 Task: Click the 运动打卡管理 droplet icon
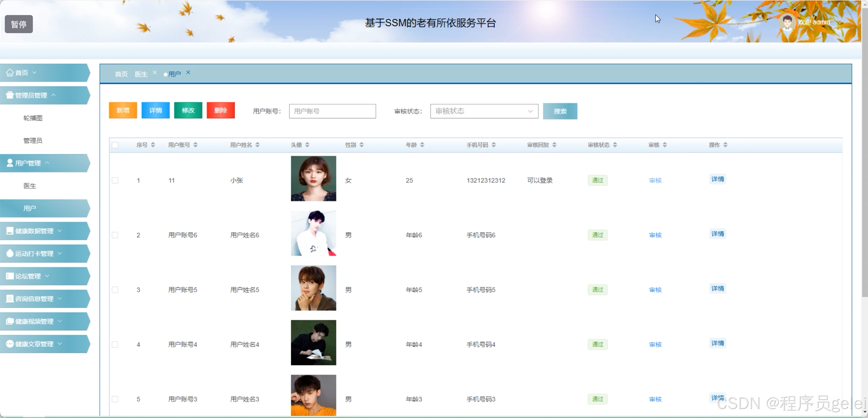(10, 253)
